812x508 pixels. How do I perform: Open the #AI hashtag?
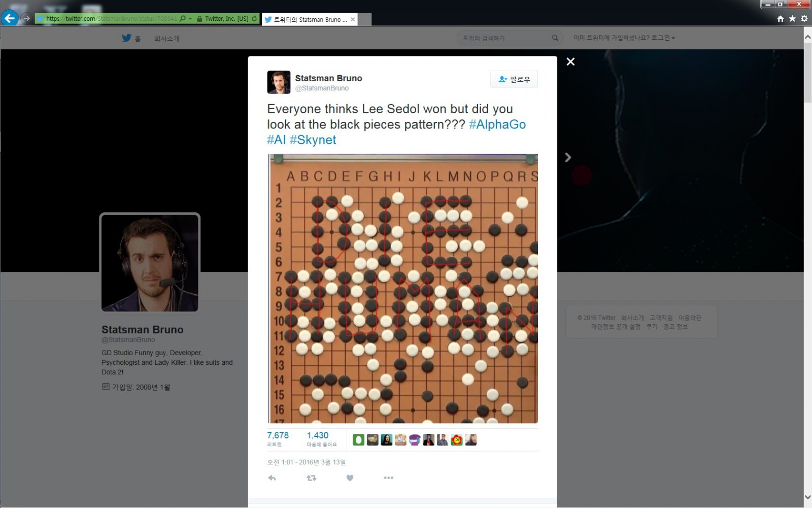276,140
